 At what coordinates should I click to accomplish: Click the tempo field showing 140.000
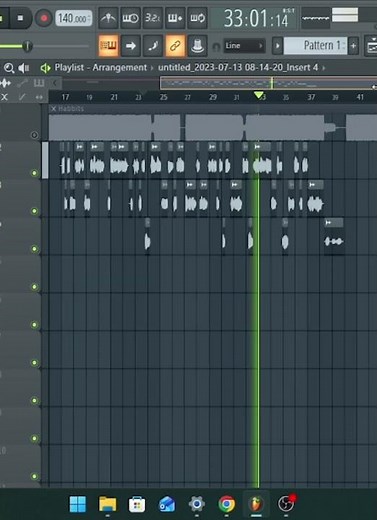pyautogui.click(x=74, y=18)
